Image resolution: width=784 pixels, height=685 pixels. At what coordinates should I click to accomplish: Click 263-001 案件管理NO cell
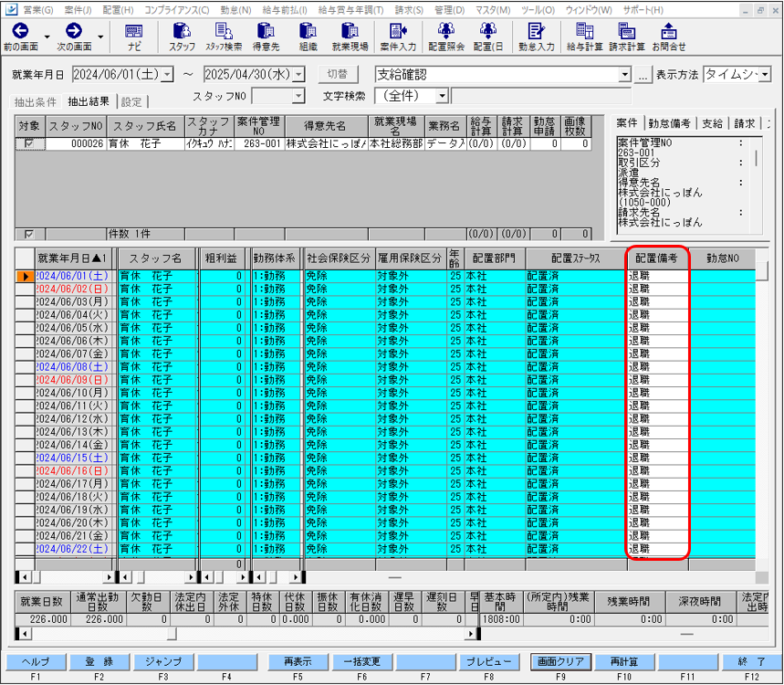click(x=259, y=143)
